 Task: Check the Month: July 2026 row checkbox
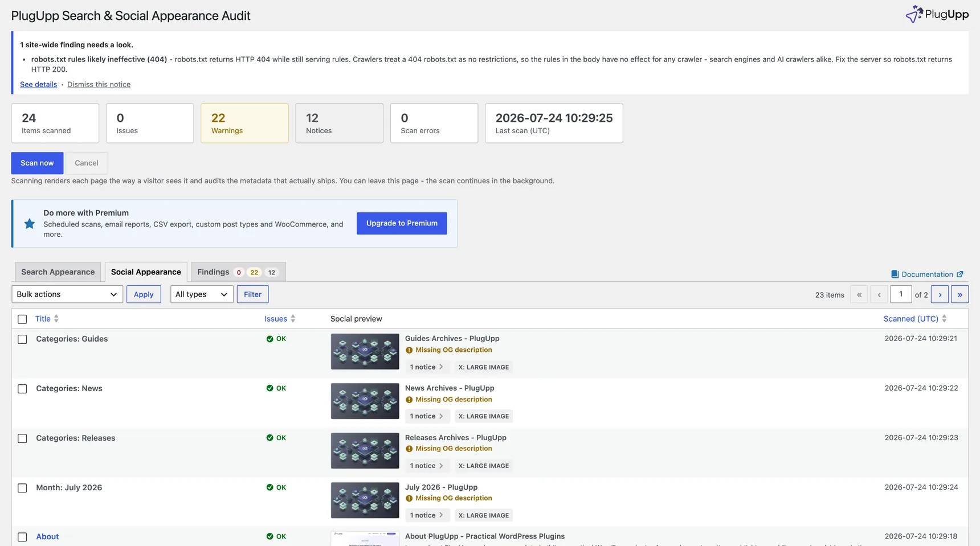pyautogui.click(x=22, y=488)
